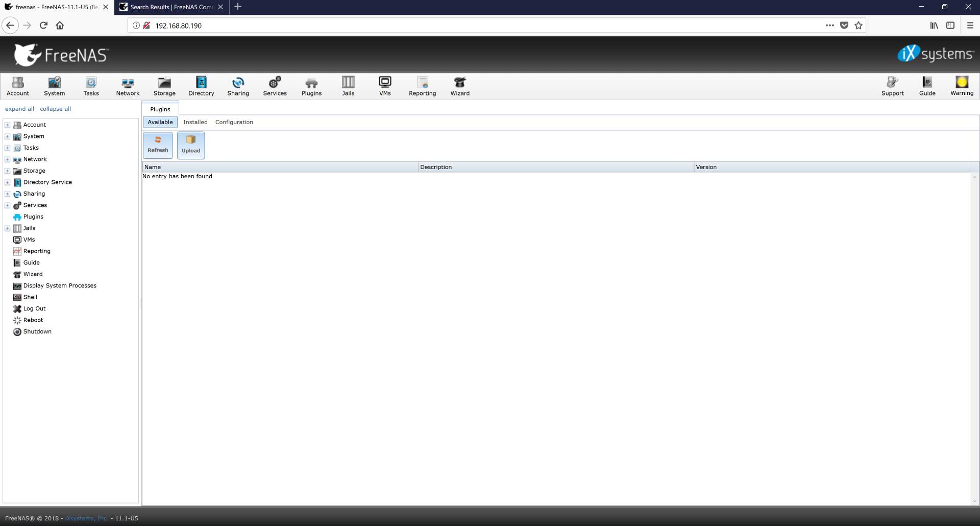View the Warning alert indicator

pyautogui.click(x=962, y=86)
